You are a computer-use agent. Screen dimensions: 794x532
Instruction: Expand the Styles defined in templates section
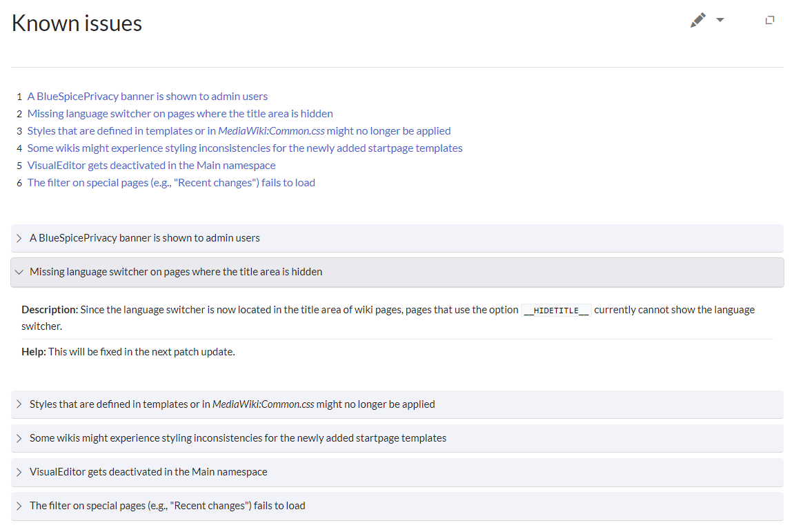click(x=397, y=404)
